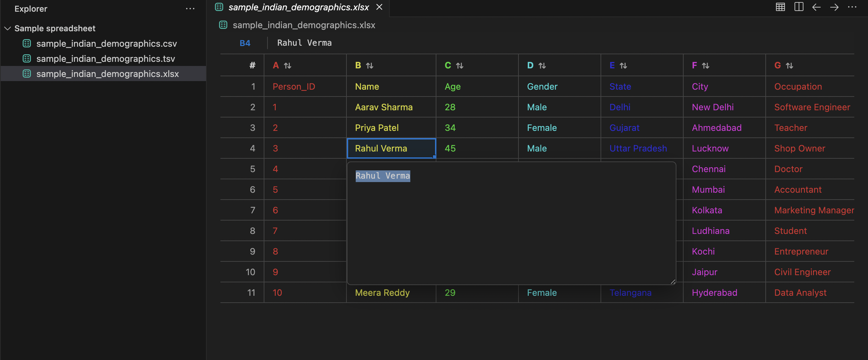The width and height of the screenshot is (868, 360).
Task: Select the Software Engineer cell
Action: point(810,107)
